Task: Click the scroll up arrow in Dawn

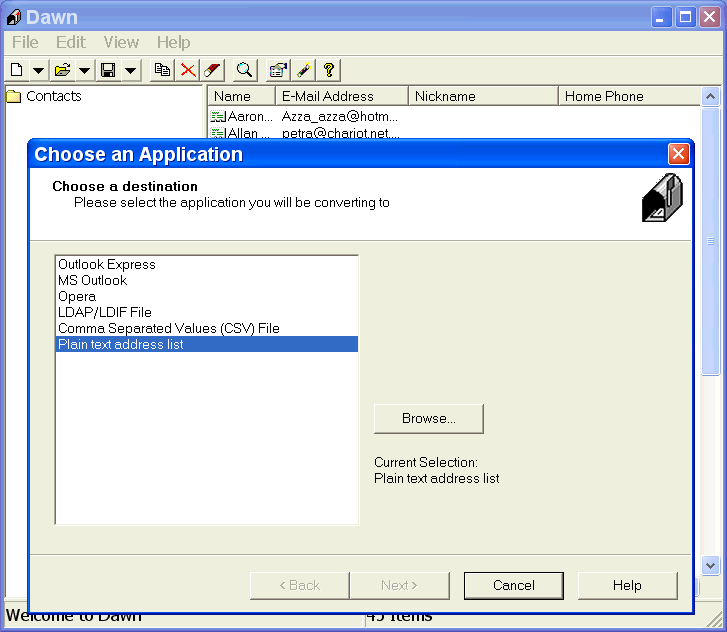Action: pyautogui.click(x=710, y=96)
